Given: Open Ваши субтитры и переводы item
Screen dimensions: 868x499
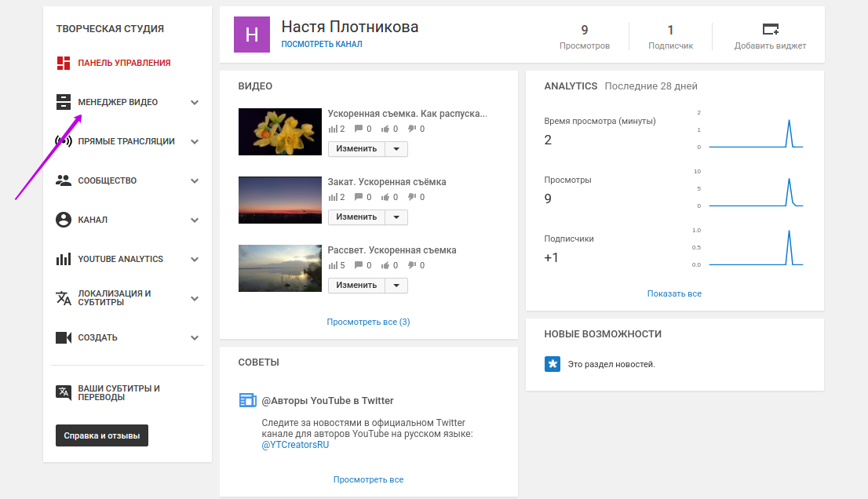Looking at the screenshot, I should 119,393.
